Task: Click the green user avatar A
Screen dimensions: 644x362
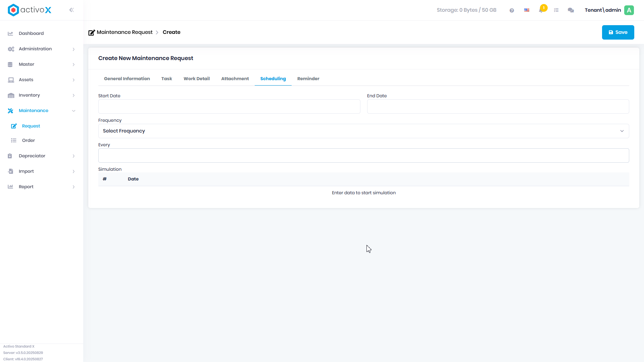Action: pos(629,10)
